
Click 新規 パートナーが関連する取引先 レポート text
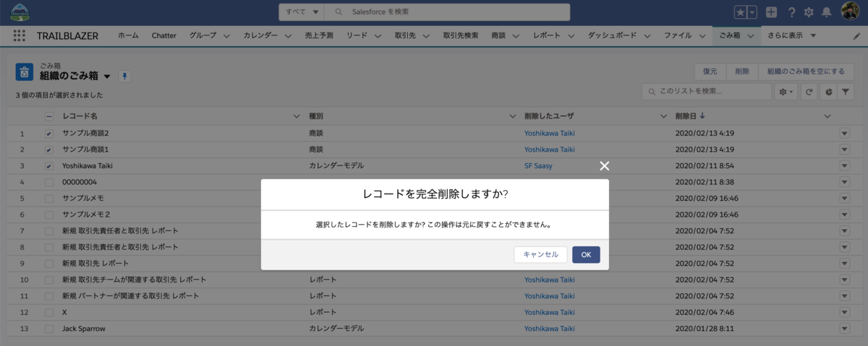coord(131,295)
